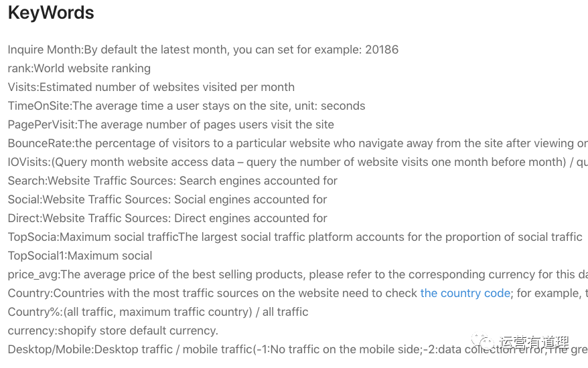
Task: Click the TopSocia maximum social traffic line
Action: [295, 237]
